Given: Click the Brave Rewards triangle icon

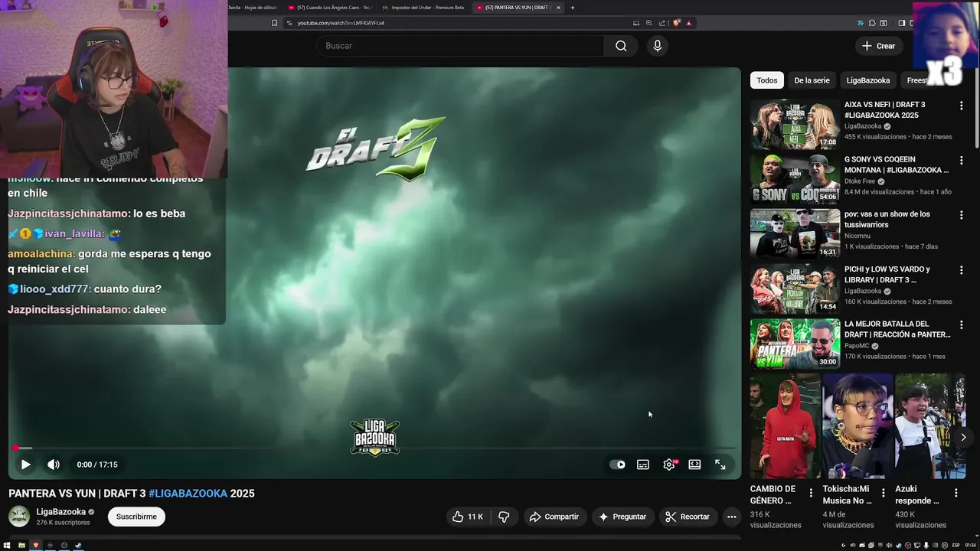Looking at the screenshot, I should tap(689, 23).
